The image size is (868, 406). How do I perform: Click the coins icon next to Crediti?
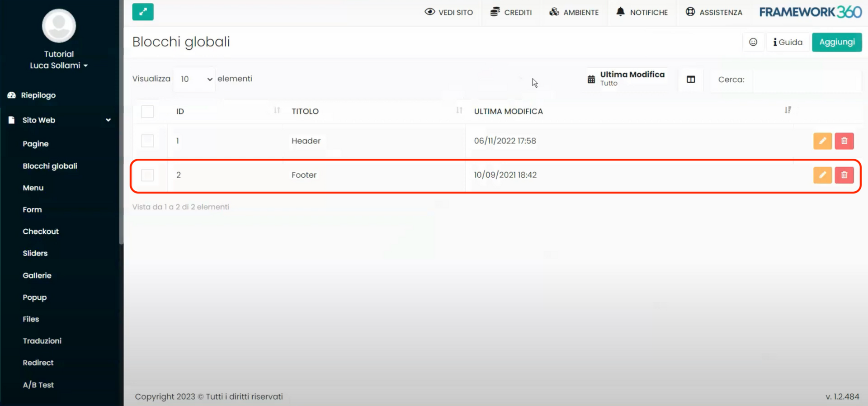[x=495, y=12]
